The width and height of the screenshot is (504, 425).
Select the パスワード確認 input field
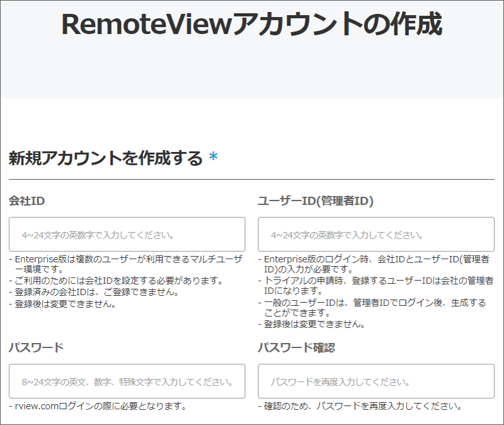[376, 381]
